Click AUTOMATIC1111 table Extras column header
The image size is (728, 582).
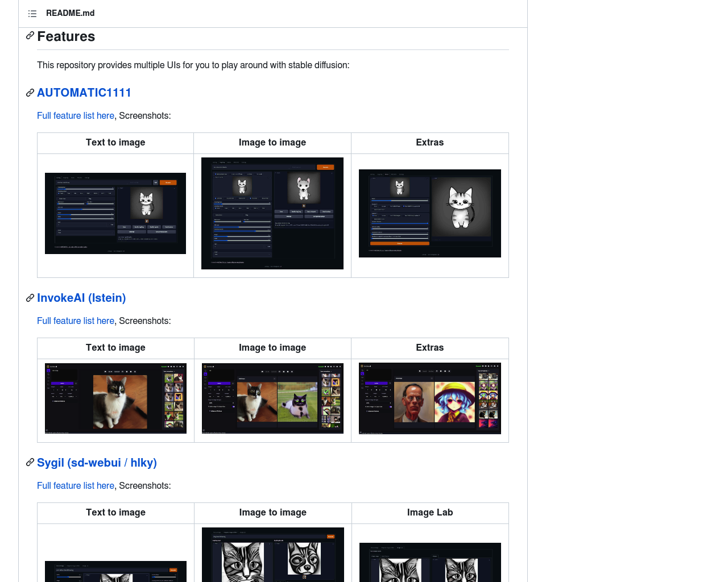tap(430, 142)
